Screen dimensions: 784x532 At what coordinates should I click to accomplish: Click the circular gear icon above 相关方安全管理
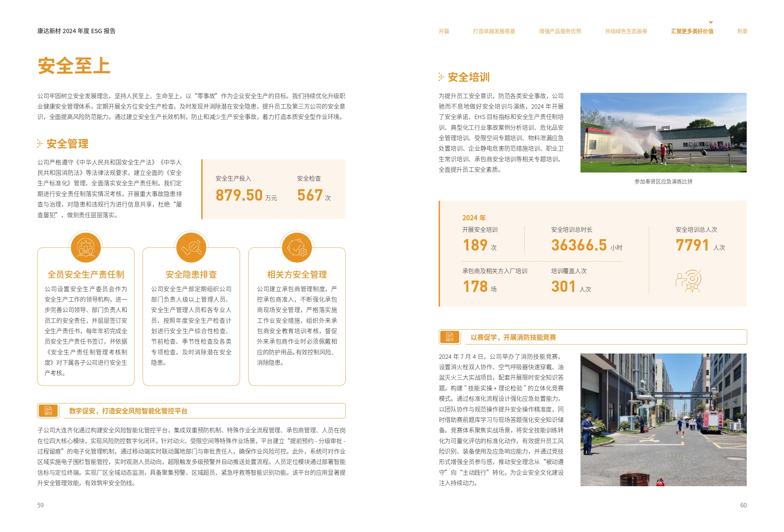[297, 247]
